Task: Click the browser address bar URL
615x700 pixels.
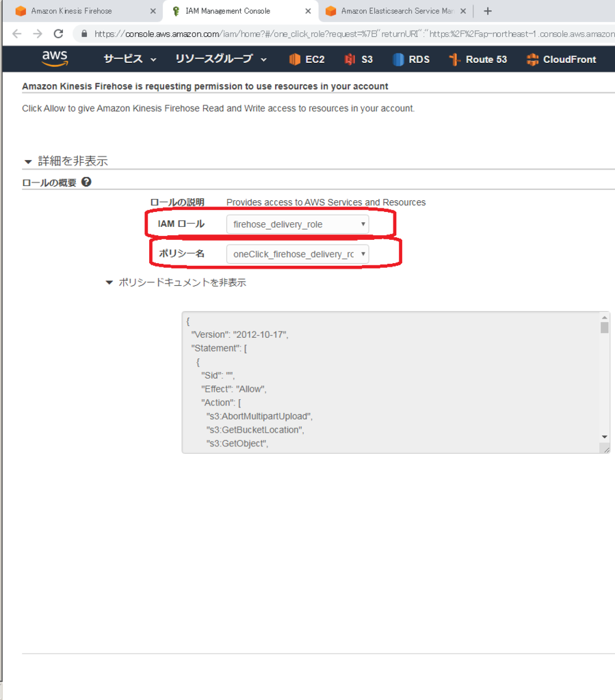Action: pos(353,34)
